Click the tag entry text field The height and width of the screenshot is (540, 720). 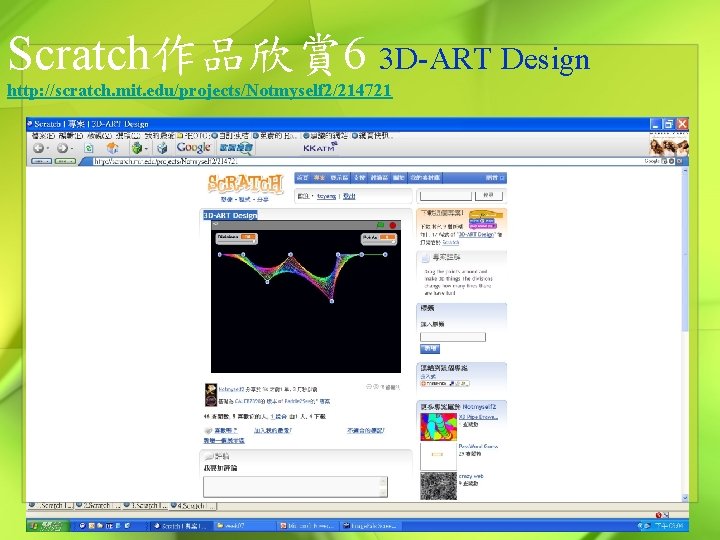tap(453, 337)
